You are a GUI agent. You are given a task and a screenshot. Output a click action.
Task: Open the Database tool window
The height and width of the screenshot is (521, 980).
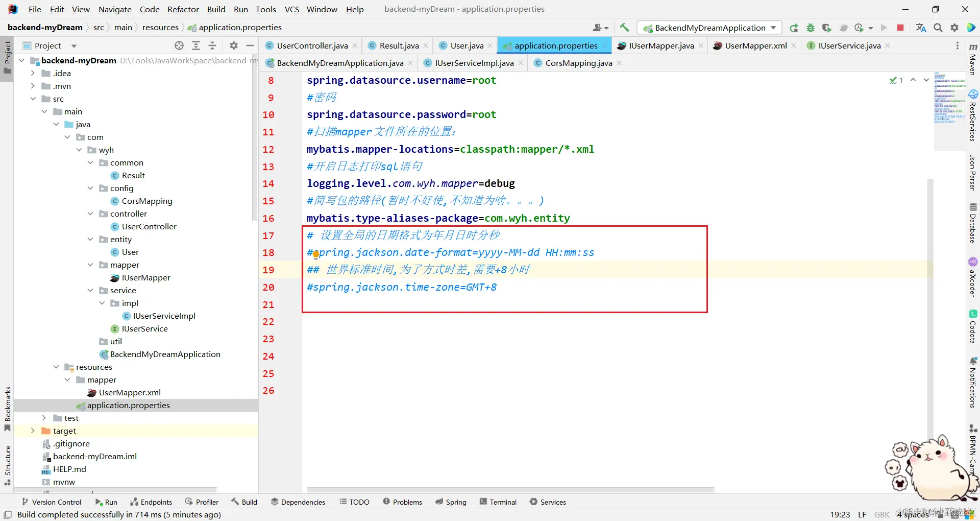pyautogui.click(x=973, y=223)
